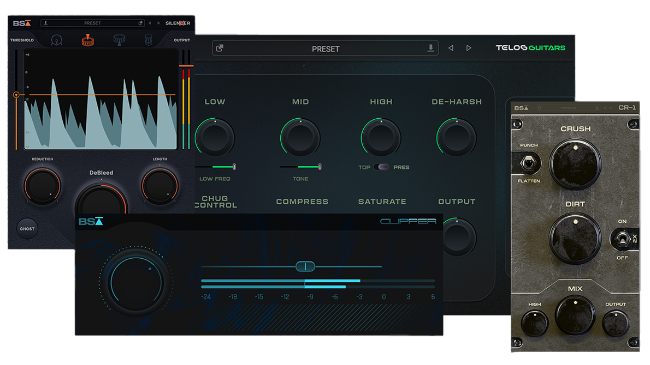Click the Silencer plugin title
Screen dimensions: 650x365
tap(178, 23)
